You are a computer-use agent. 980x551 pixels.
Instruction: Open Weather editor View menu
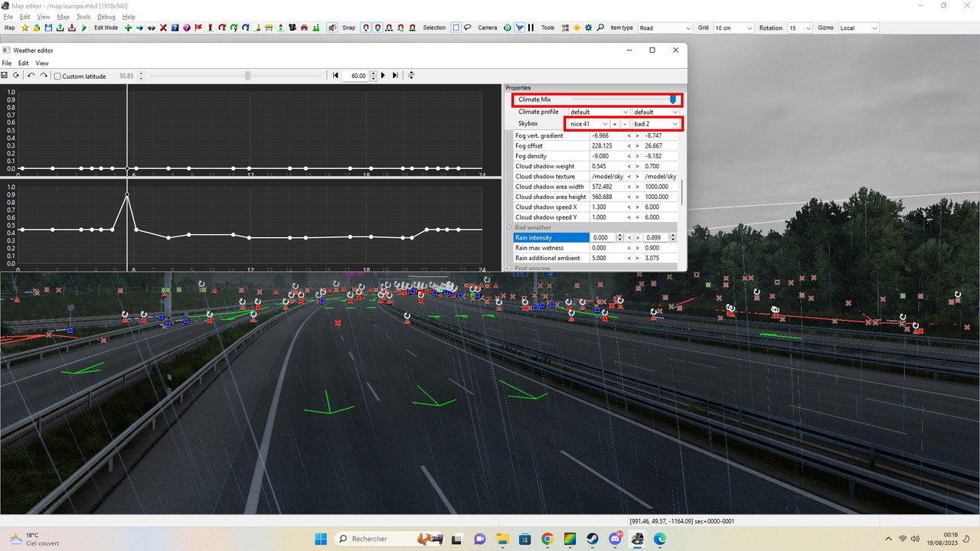pyautogui.click(x=42, y=64)
